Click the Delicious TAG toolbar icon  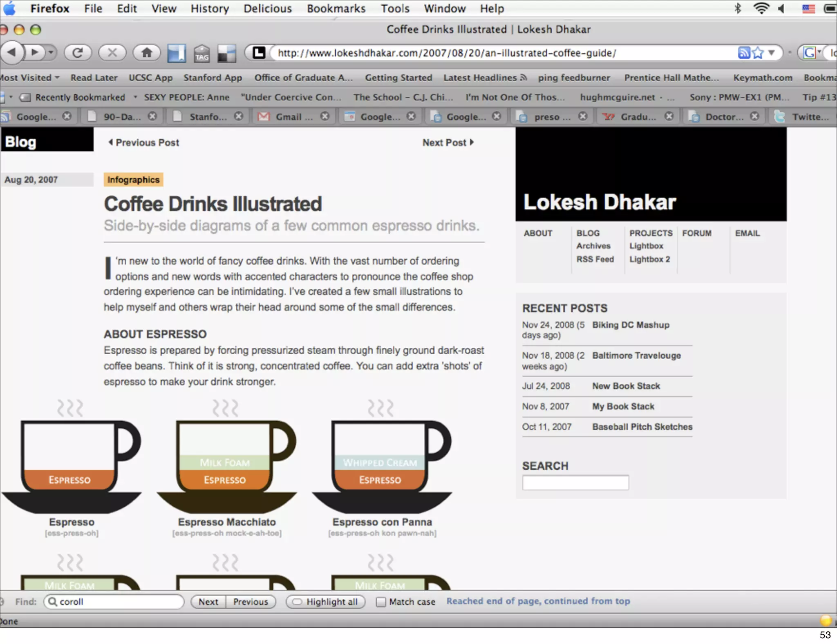[x=201, y=54]
